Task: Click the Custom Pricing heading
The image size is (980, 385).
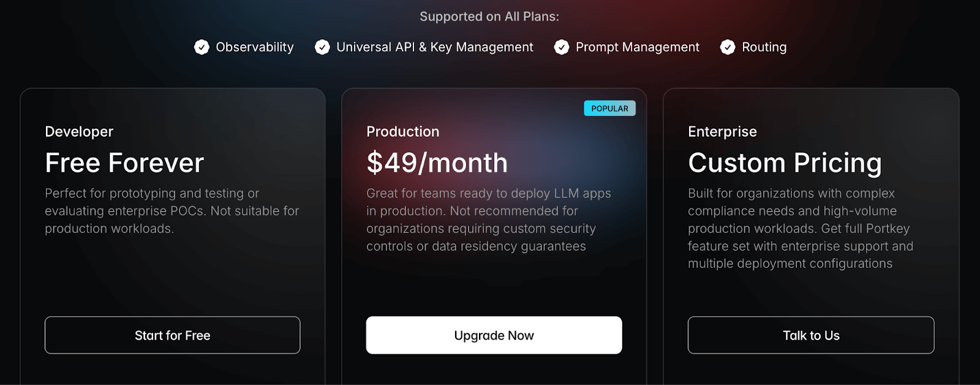Action: point(785,163)
